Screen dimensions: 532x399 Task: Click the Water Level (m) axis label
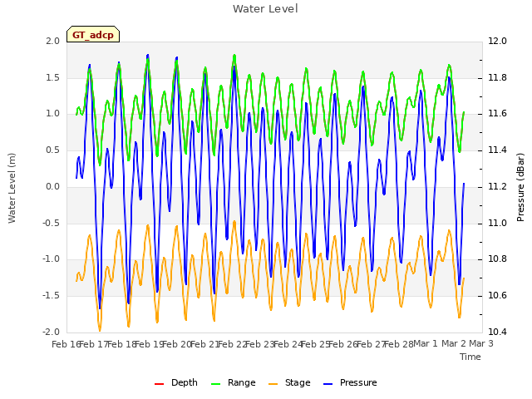[x=12, y=188]
